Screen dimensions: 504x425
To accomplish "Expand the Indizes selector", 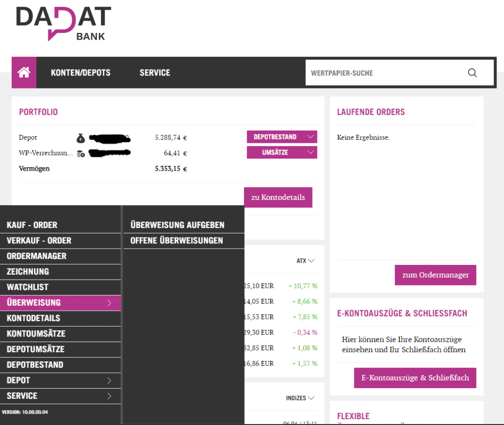I will (300, 398).
